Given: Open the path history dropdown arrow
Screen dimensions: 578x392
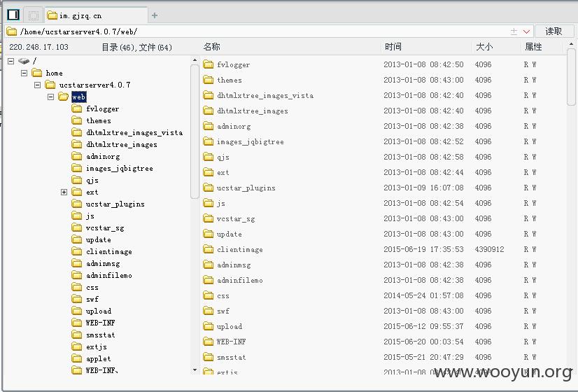Looking at the screenshot, I should click(x=526, y=31).
